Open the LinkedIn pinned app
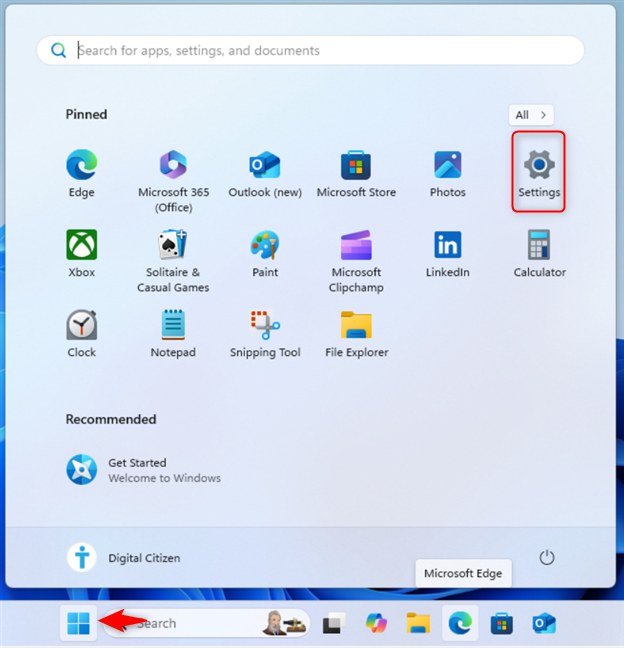This screenshot has height=648, width=624. point(448,254)
